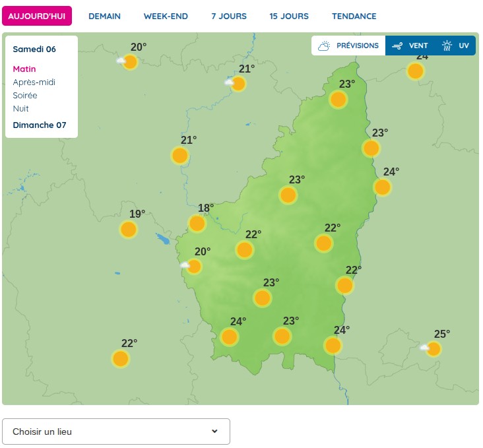483x448 pixels.
Task: Open the WEEK-END forecast tab
Action: pos(166,16)
